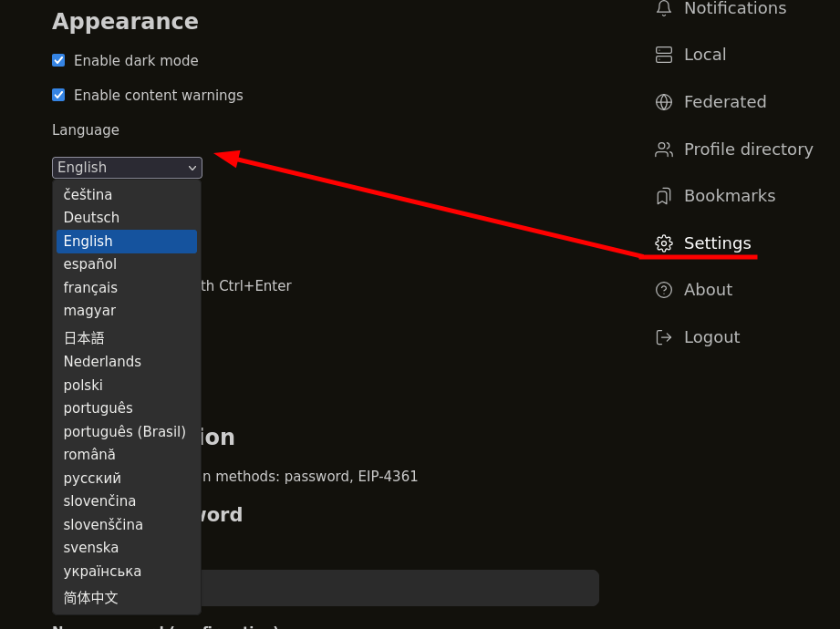Screen dimensions: 840x629
Task: Click the password input field
Action: click(x=399, y=588)
